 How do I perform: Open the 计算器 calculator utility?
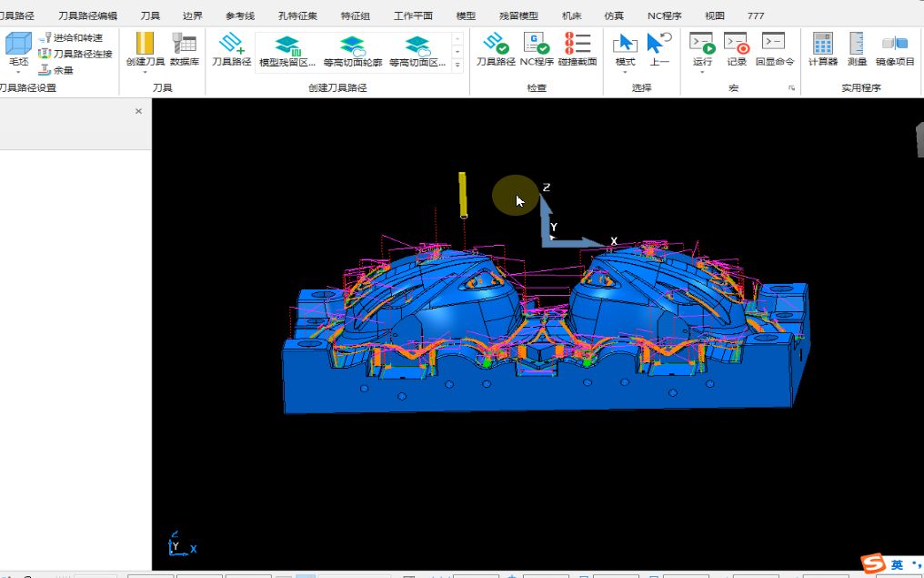click(x=823, y=48)
